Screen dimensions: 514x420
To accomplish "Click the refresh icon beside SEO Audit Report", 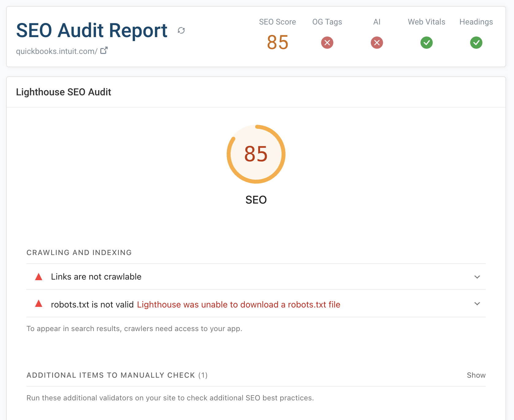I will [x=181, y=30].
